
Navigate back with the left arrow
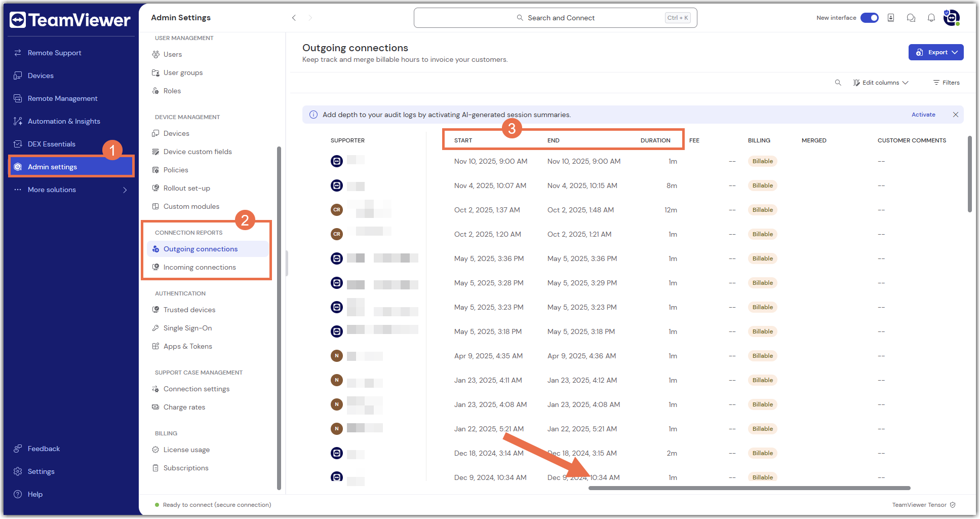pos(294,18)
